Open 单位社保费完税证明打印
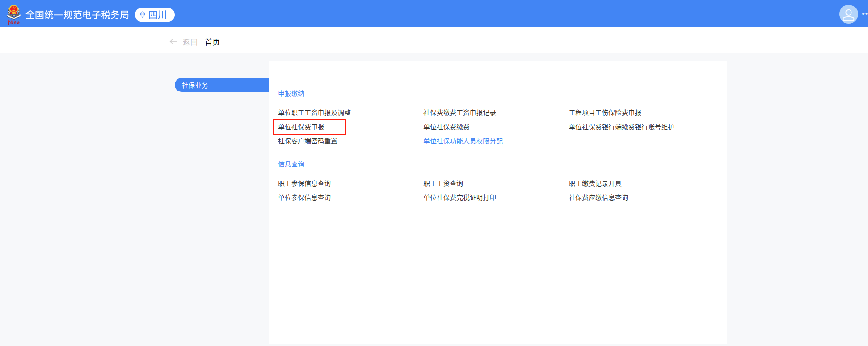 point(459,198)
